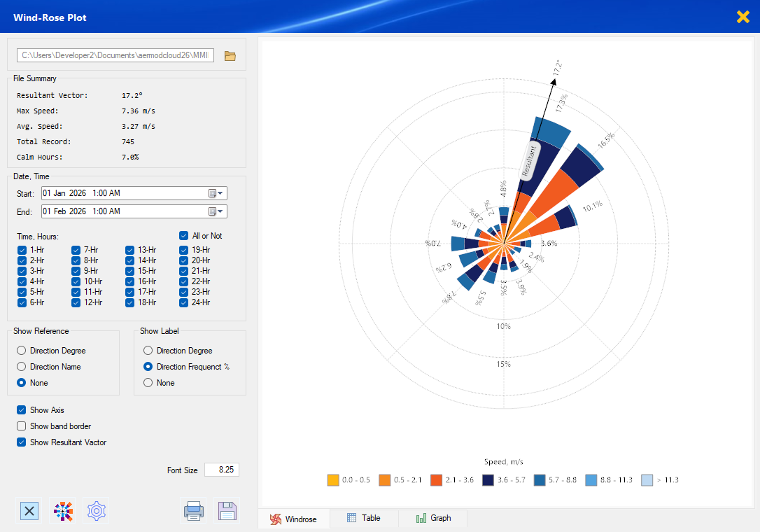Screen dimensions: 760x532
Task: Toggle the 18-Hr checkbox
Action: point(130,302)
